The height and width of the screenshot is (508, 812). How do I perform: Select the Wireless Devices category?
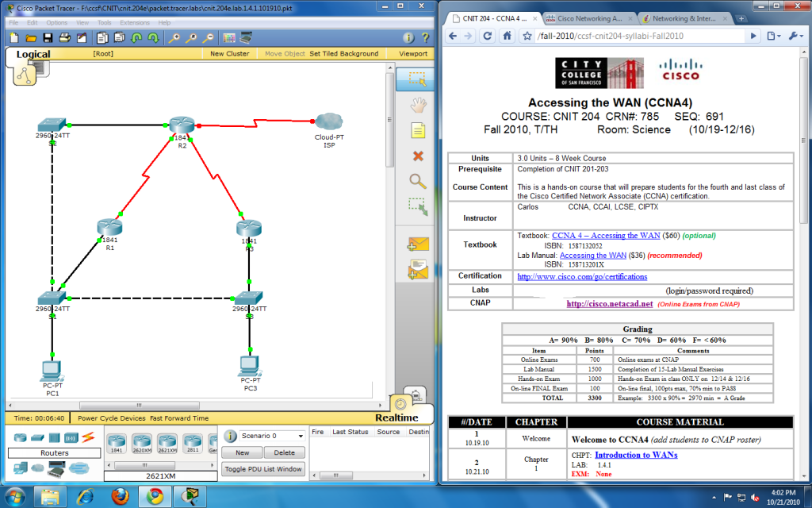(71, 437)
